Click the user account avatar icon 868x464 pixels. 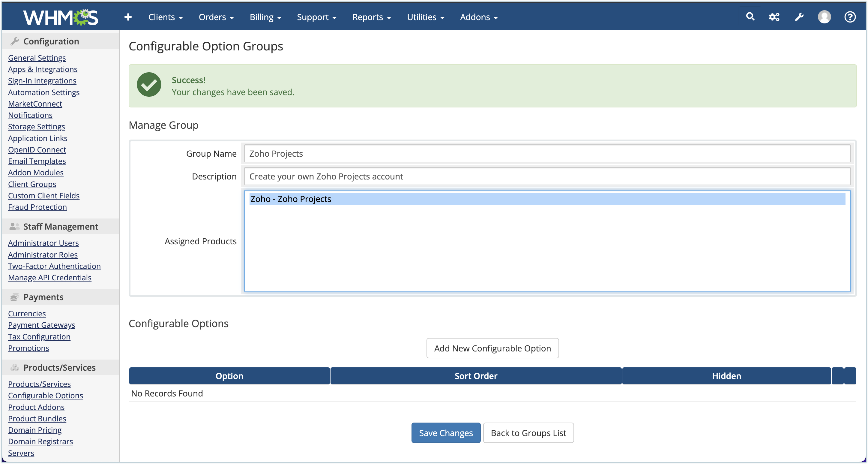[824, 17]
